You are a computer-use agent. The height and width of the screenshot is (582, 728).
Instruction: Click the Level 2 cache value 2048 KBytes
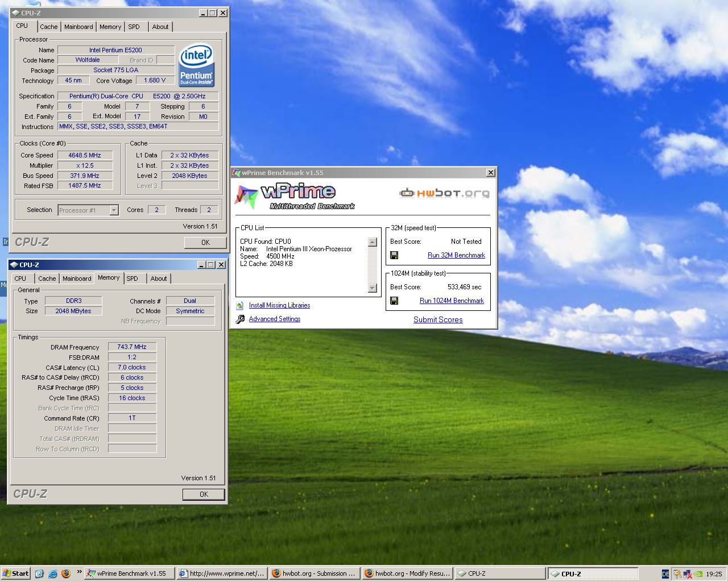pyautogui.click(x=190, y=176)
